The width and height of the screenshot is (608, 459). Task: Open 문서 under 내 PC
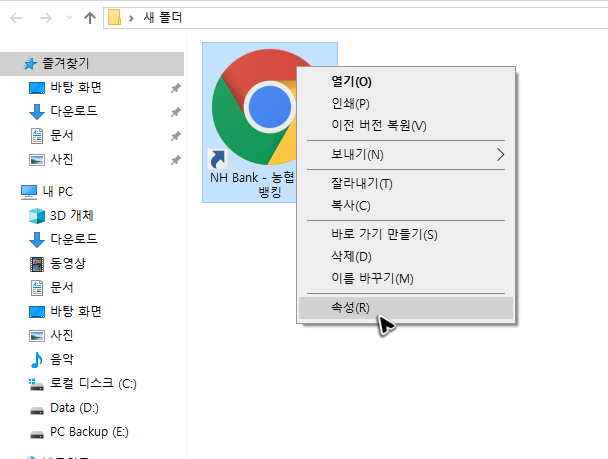62,288
